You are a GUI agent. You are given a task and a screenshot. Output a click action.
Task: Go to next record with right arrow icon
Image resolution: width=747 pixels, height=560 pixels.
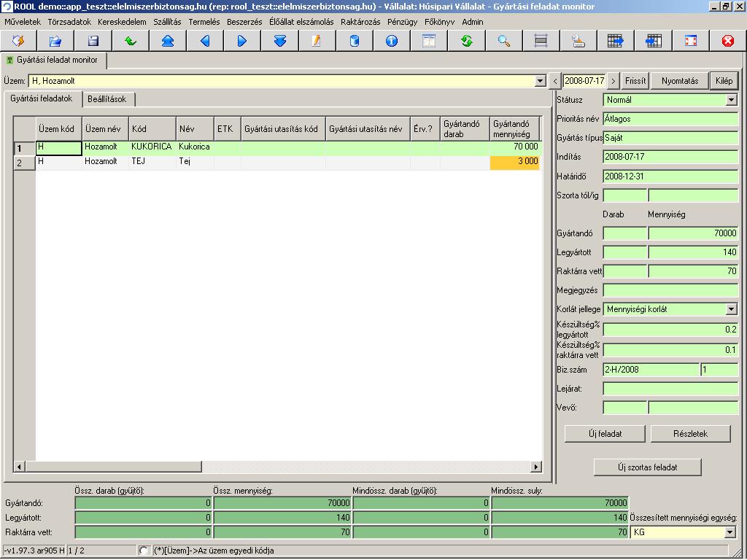click(x=242, y=41)
